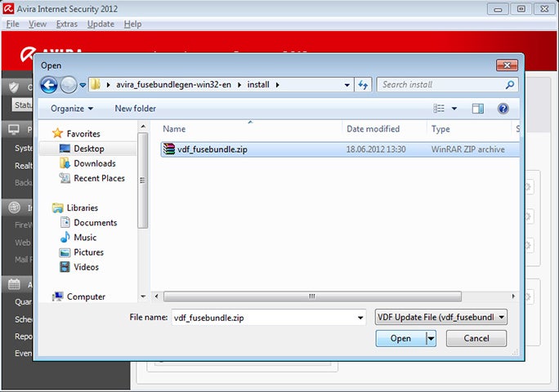Open the File name dropdown arrow
559x392 pixels.
pos(360,318)
